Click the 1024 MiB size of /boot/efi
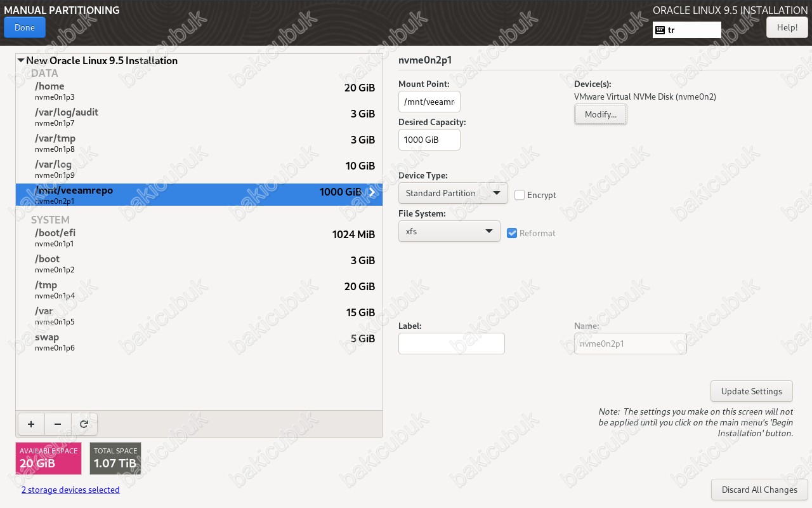 click(x=353, y=234)
